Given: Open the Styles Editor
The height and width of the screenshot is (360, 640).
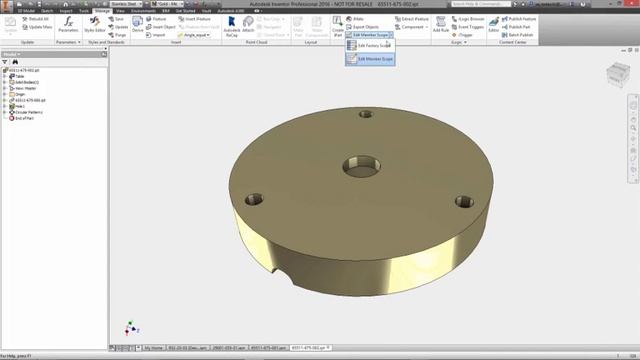Looking at the screenshot, I should 95,24.
